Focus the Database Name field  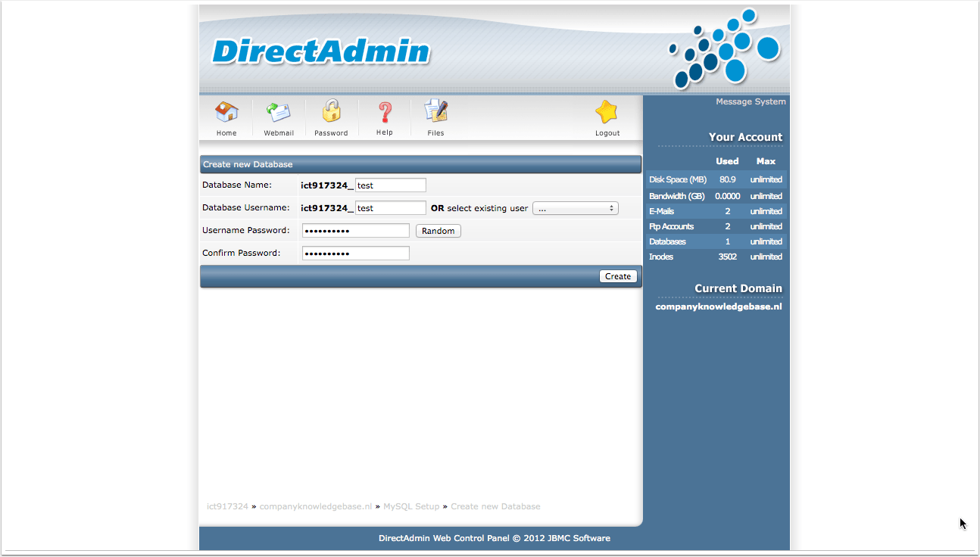pos(391,185)
